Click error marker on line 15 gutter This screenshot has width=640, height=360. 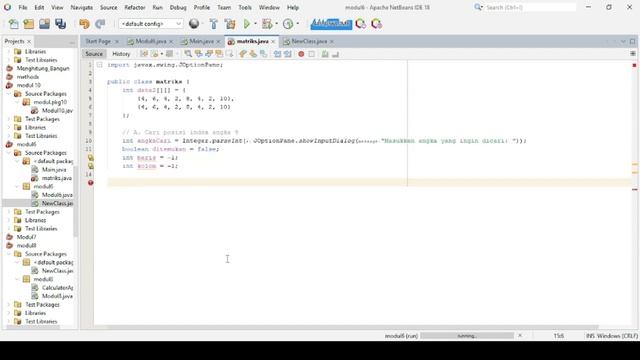91,183
